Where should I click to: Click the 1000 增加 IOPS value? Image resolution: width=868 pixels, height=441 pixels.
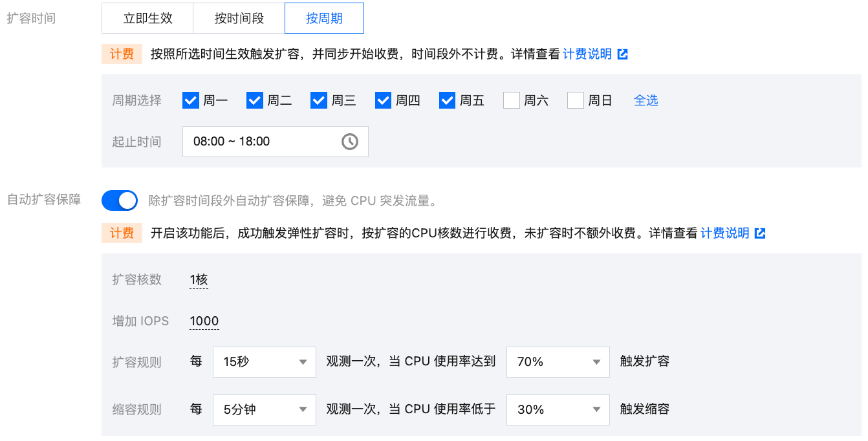(204, 321)
